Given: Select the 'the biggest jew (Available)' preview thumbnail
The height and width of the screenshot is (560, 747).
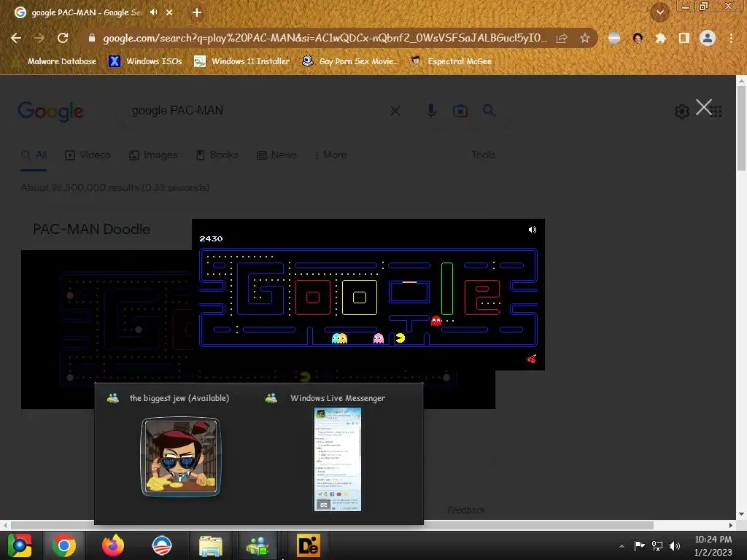Looking at the screenshot, I should point(181,456).
